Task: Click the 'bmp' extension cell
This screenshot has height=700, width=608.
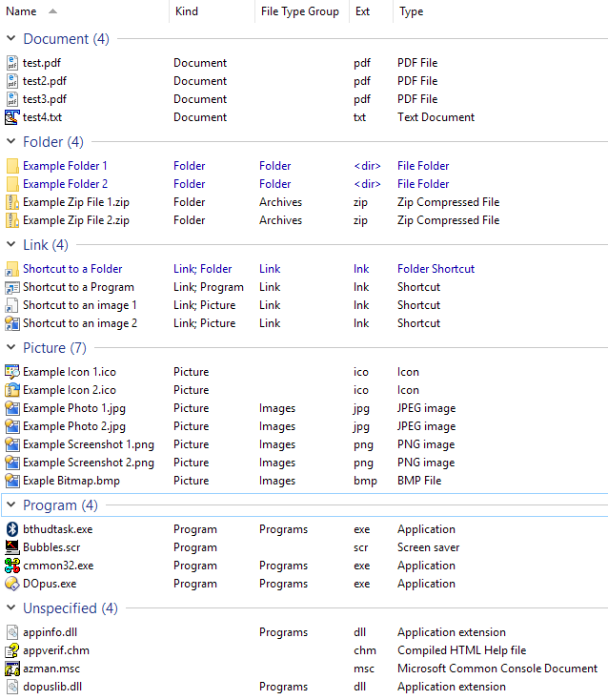Action: point(365,482)
